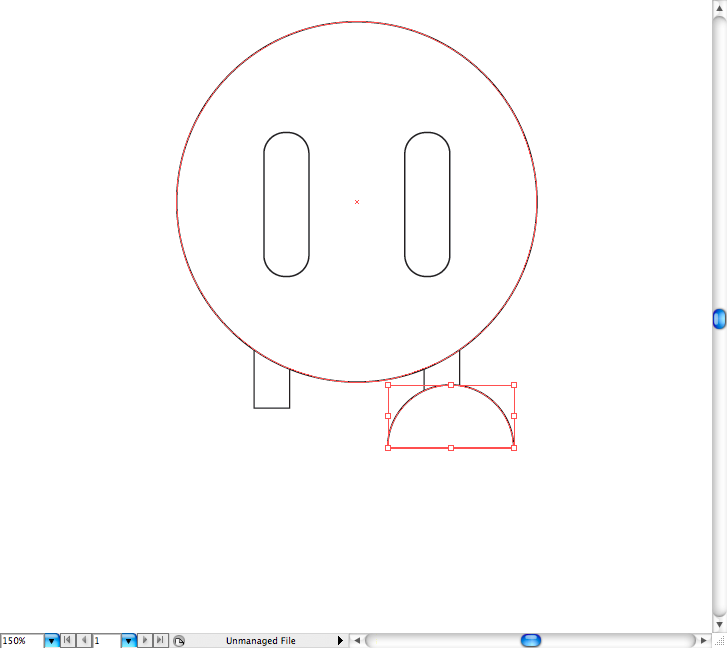Click the next artboard arrow
Image resolution: width=727 pixels, height=648 pixels.
145,640
